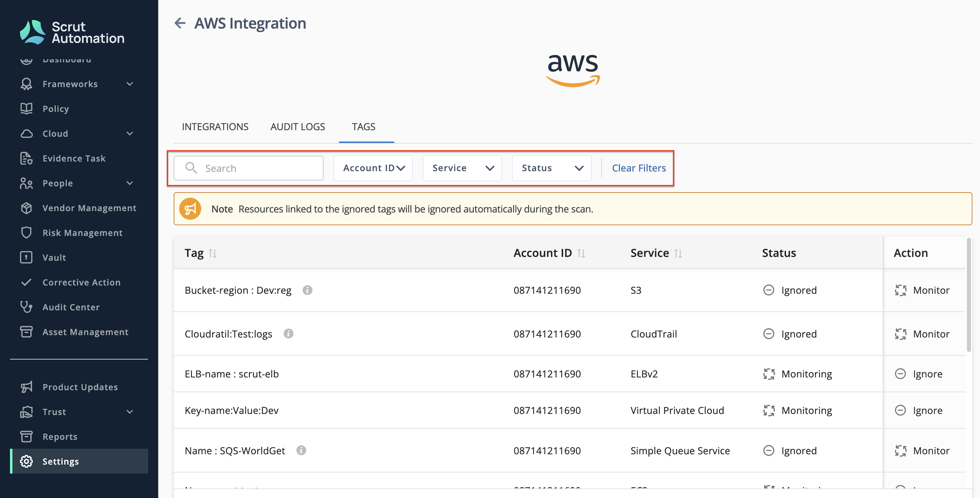The width and height of the screenshot is (980, 498).
Task: Switch to the INTEGRATIONS tab
Action: point(215,127)
